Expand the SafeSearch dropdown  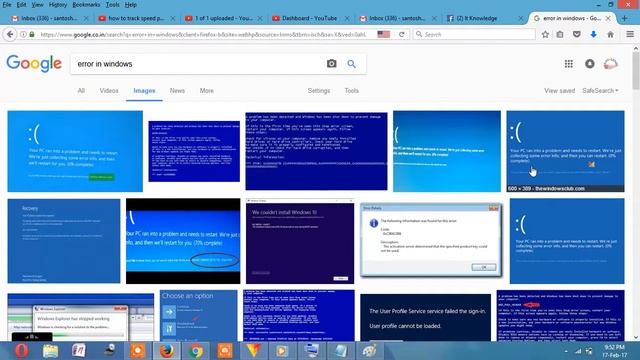(x=600, y=91)
